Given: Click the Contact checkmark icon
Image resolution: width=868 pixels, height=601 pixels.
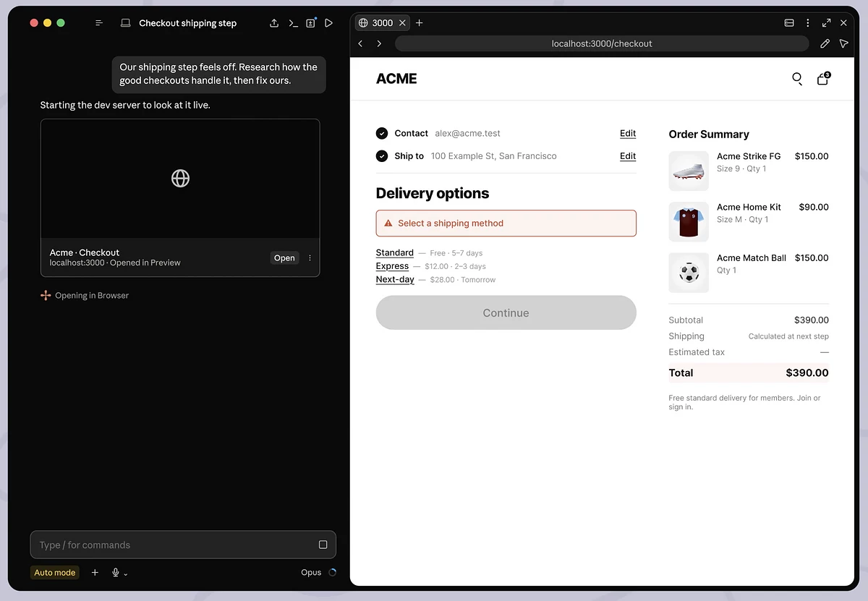Looking at the screenshot, I should [x=382, y=133].
